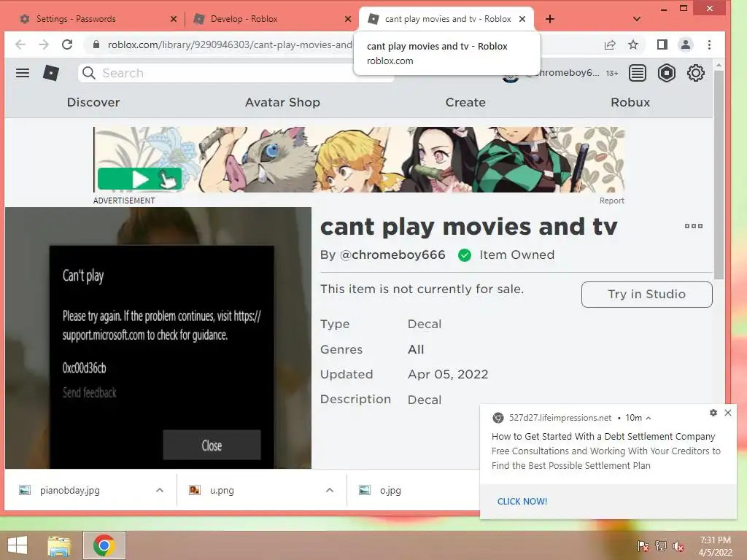The height and width of the screenshot is (560, 747).
Task: Click CLICK NOW! in the notification
Action: (x=522, y=502)
